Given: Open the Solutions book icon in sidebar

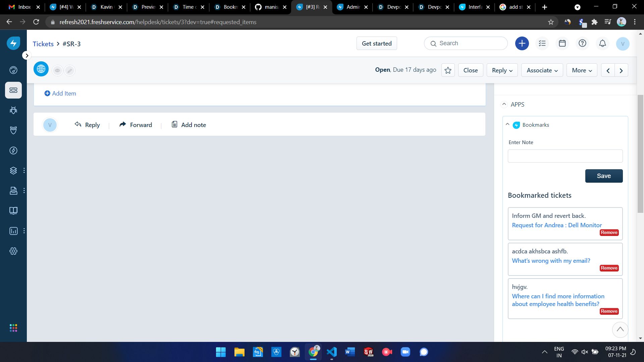Looking at the screenshot, I should pos(13,211).
